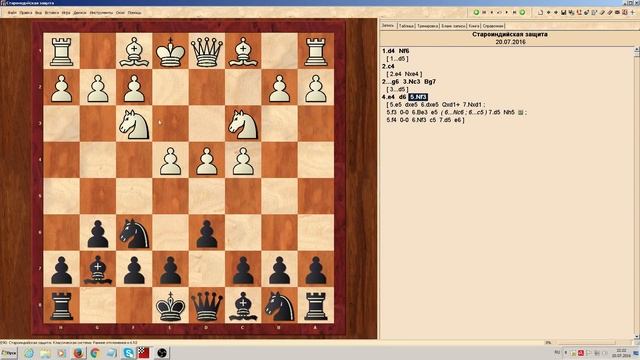Jump to move 4.e4 in notation
640x360 pixels.
point(388,97)
